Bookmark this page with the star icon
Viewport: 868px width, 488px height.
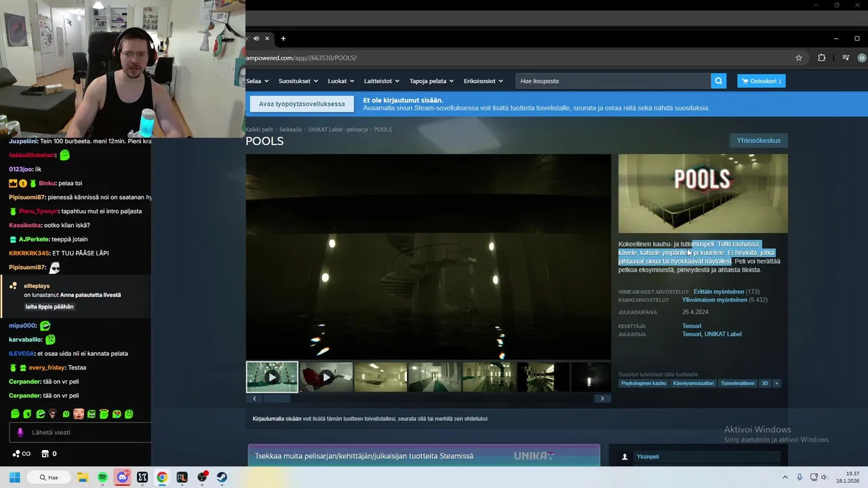click(x=799, y=58)
